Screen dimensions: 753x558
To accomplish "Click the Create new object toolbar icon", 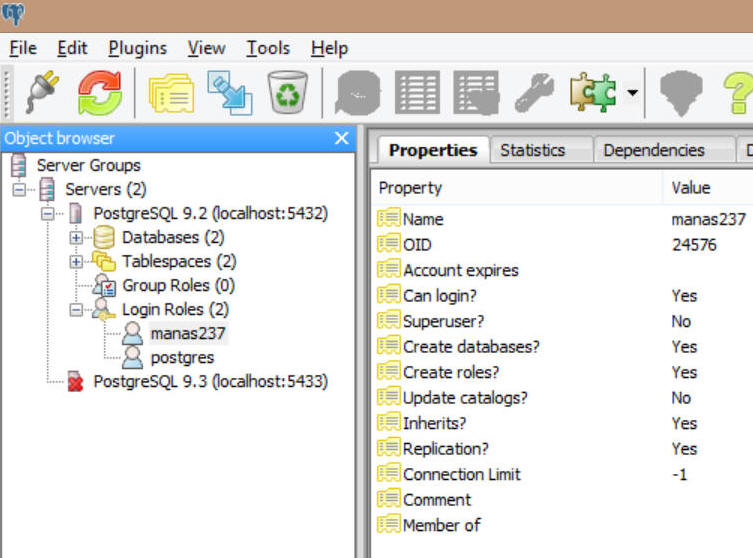I will point(230,93).
